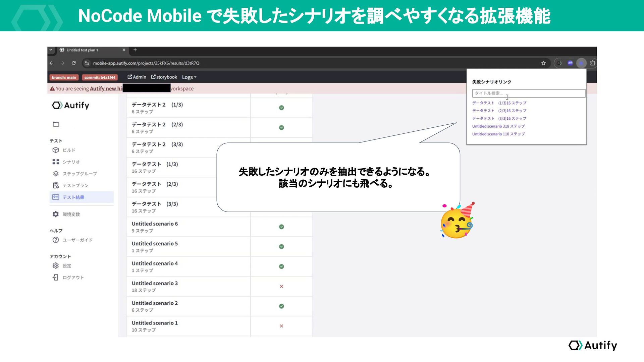Click the Autify extension icon in toolbar
The height and width of the screenshot is (362, 644).
click(559, 63)
